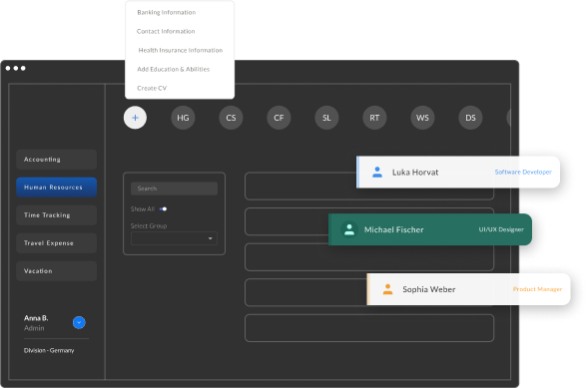Select the WS avatar circle
588x388 pixels.
tap(422, 118)
